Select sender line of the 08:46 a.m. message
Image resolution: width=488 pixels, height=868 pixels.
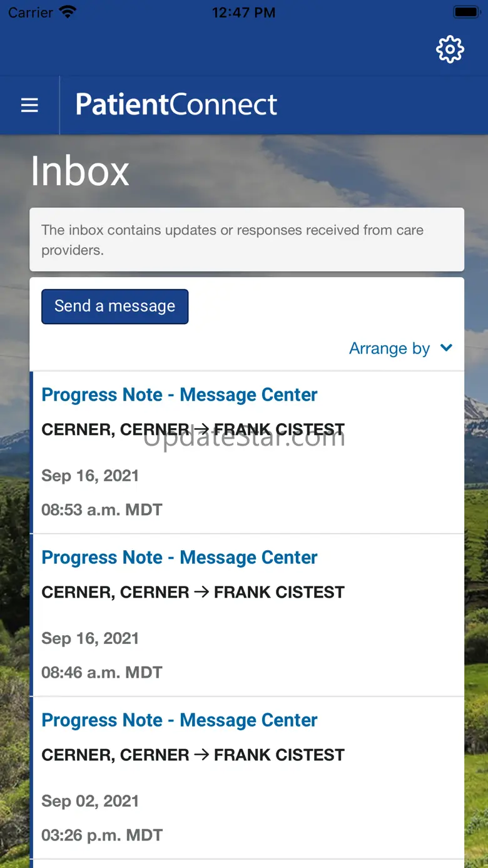tap(193, 592)
